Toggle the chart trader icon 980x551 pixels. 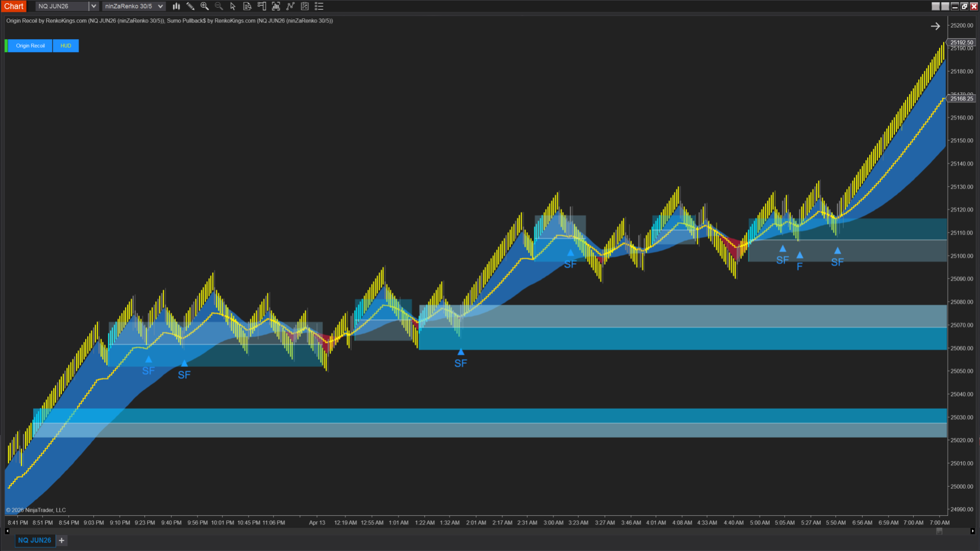(x=261, y=6)
